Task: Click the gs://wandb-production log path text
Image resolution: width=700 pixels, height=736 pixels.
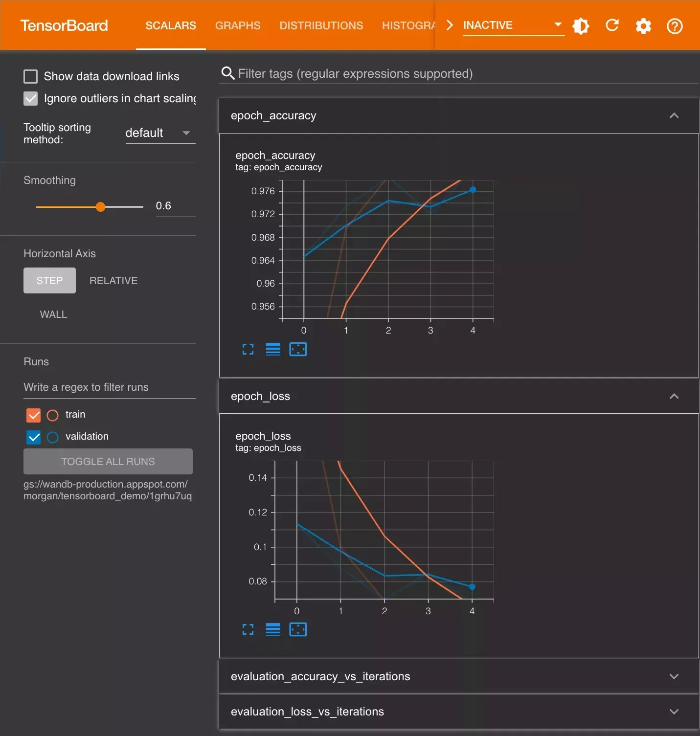Action: pyautogui.click(x=108, y=490)
